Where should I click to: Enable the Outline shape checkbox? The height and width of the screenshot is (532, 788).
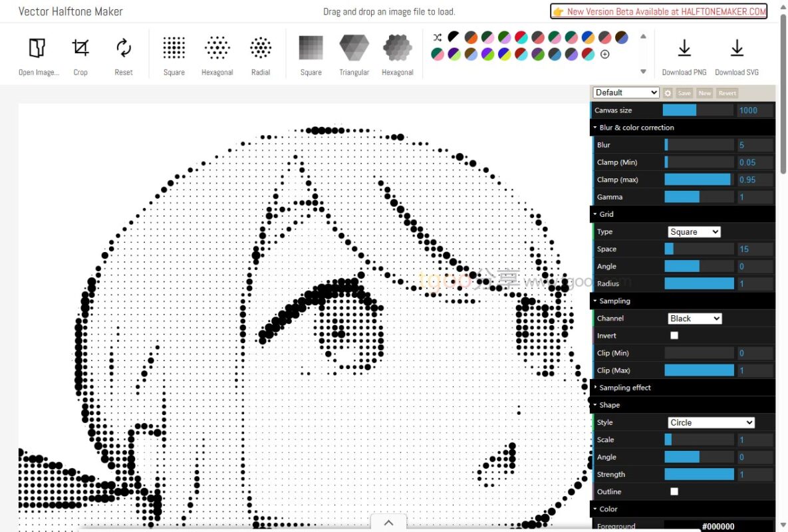[x=674, y=491]
